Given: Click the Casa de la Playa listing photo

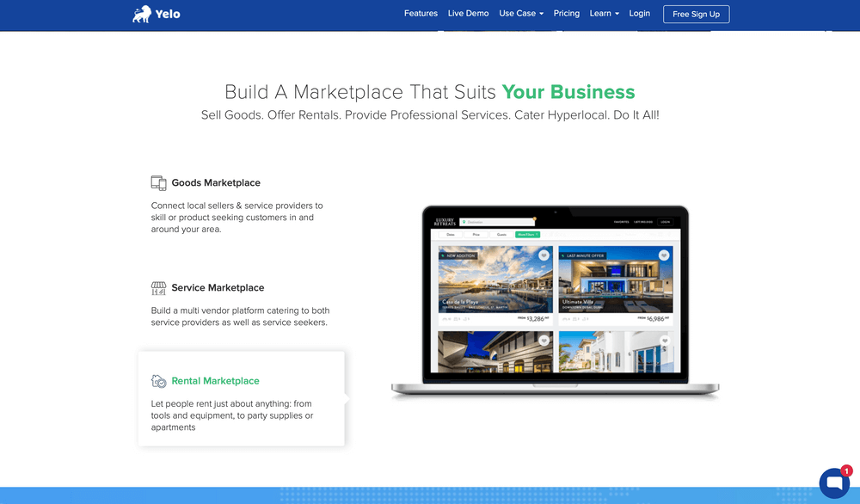Looking at the screenshot, I should [x=495, y=280].
